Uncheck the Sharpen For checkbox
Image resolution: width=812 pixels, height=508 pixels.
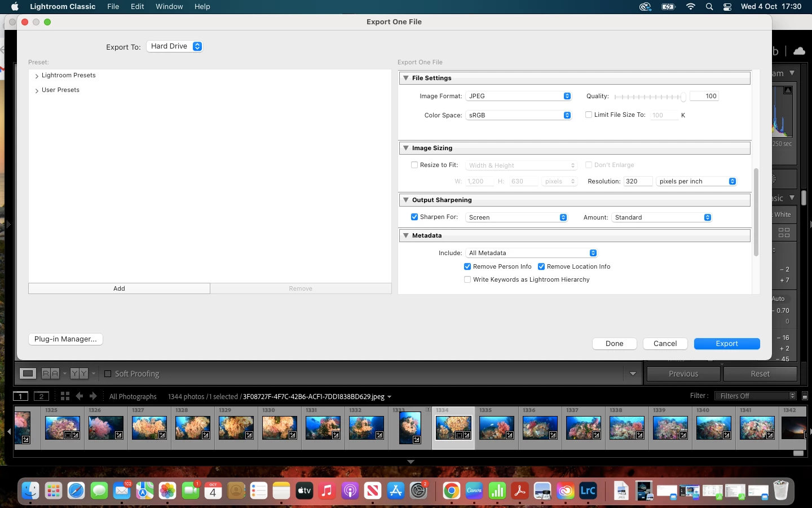pyautogui.click(x=414, y=217)
